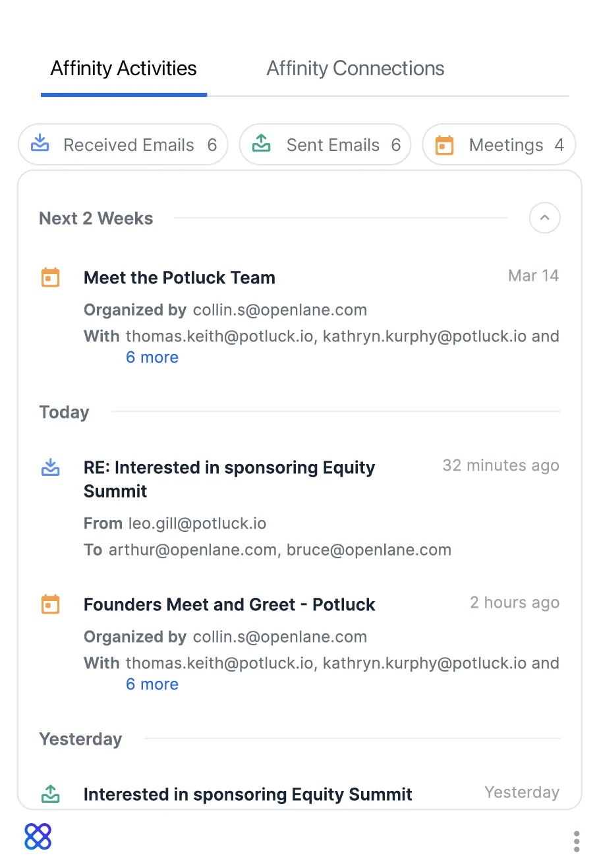Select the calendar icon beside Meet the Potluck Team

click(51, 277)
